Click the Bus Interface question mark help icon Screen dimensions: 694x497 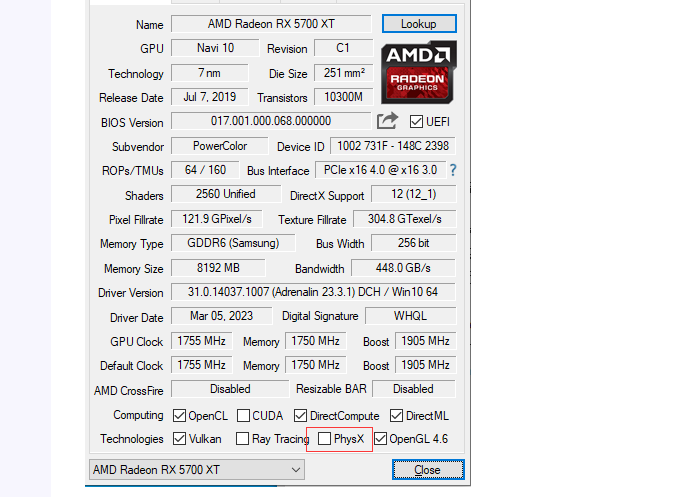pyautogui.click(x=453, y=170)
